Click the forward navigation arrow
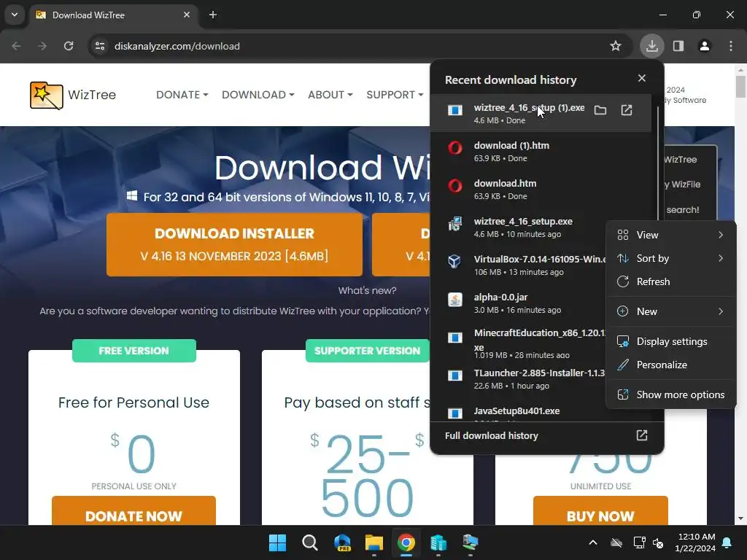The height and width of the screenshot is (560, 747). (42, 46)
